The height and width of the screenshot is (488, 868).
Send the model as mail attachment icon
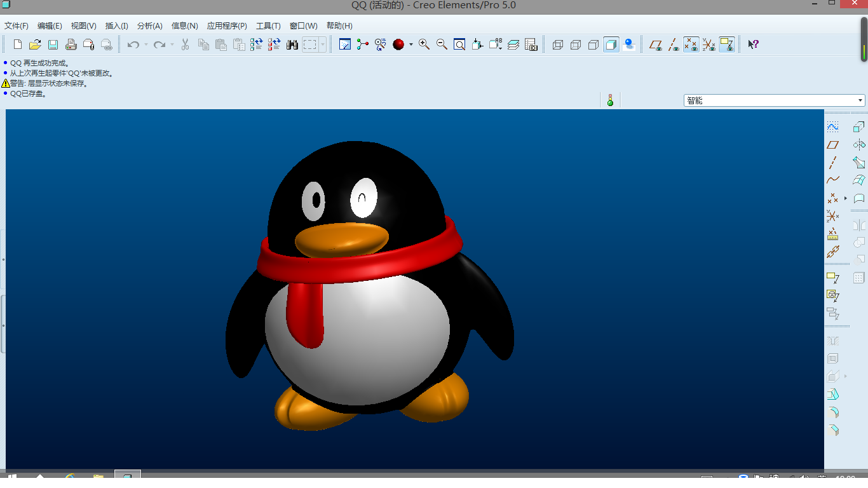click(x=89, y=44)
